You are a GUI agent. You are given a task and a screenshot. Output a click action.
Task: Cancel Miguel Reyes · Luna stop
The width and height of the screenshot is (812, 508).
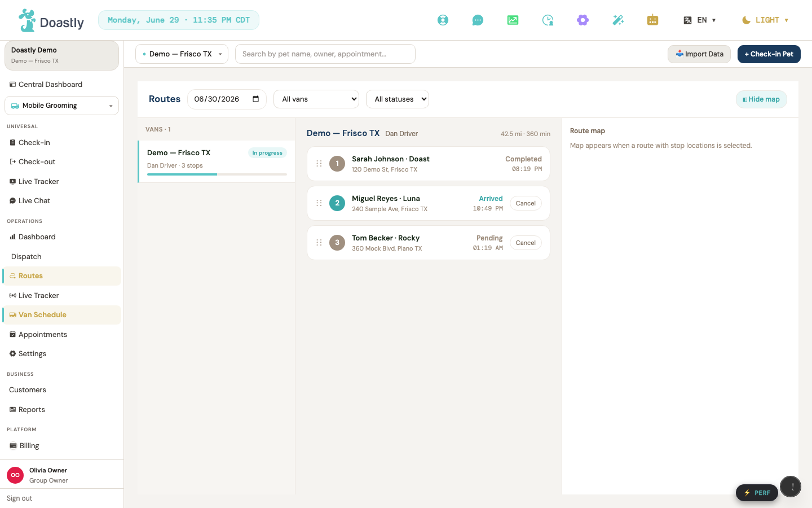pos(526,203)
